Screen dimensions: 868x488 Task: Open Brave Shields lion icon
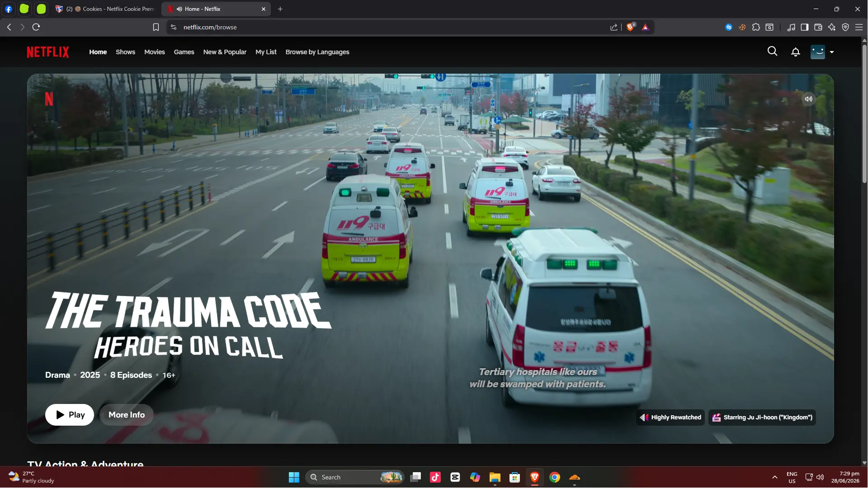(630, 27)
